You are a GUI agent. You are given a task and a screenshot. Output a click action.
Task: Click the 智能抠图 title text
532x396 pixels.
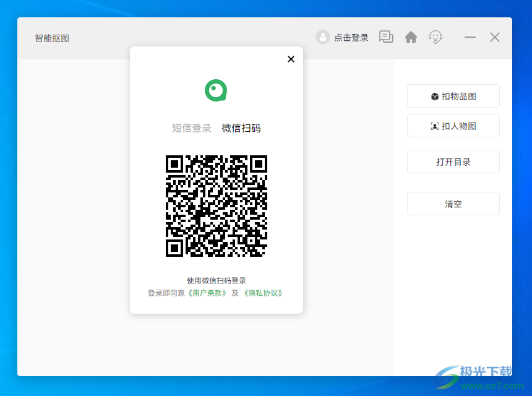coord(52,38)
